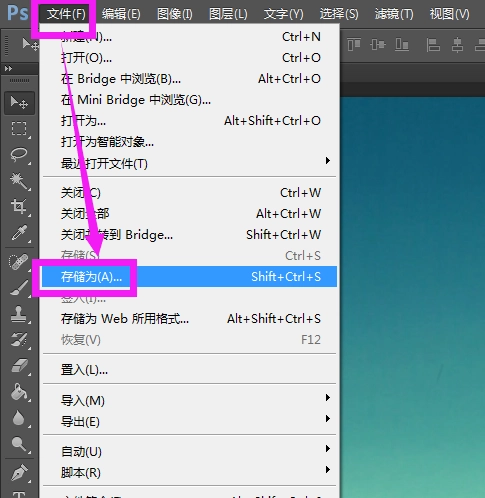The height and width of the screenshot is (498, 485).
Task: Select the Eyedropper tool
Action: pos(19,233)
